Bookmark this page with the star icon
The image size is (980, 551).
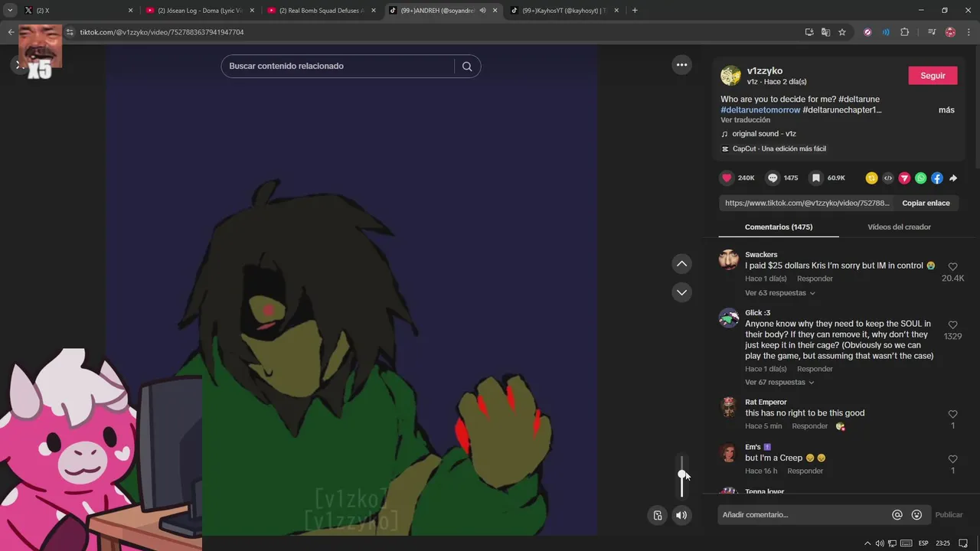(x=842, y=32)
